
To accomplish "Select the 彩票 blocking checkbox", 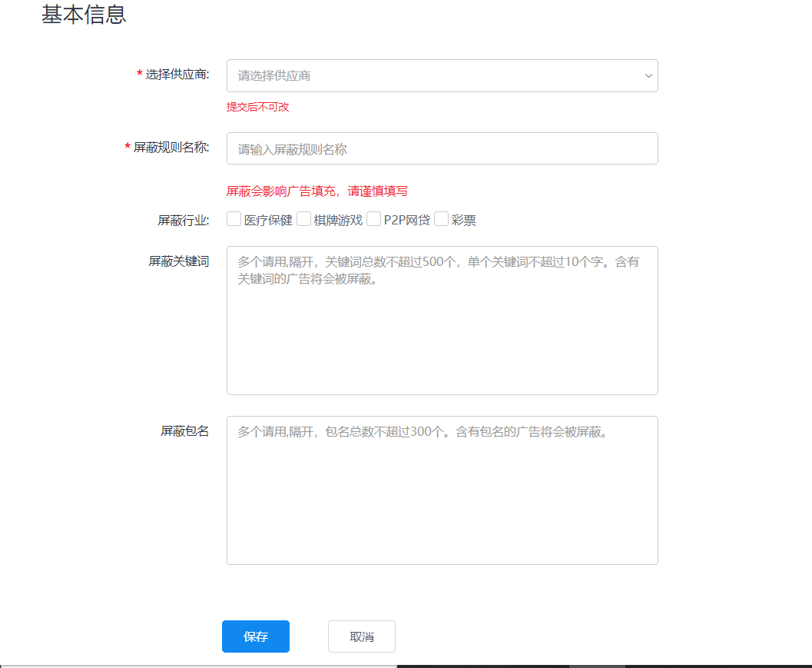I will [441, 219].
